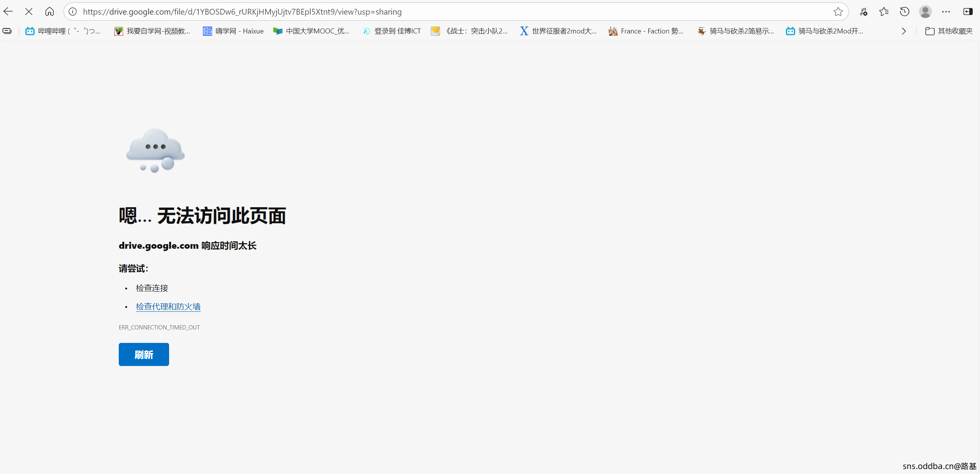Click the browser back arrow
This screenshot has height=474, width=980.
8,12
